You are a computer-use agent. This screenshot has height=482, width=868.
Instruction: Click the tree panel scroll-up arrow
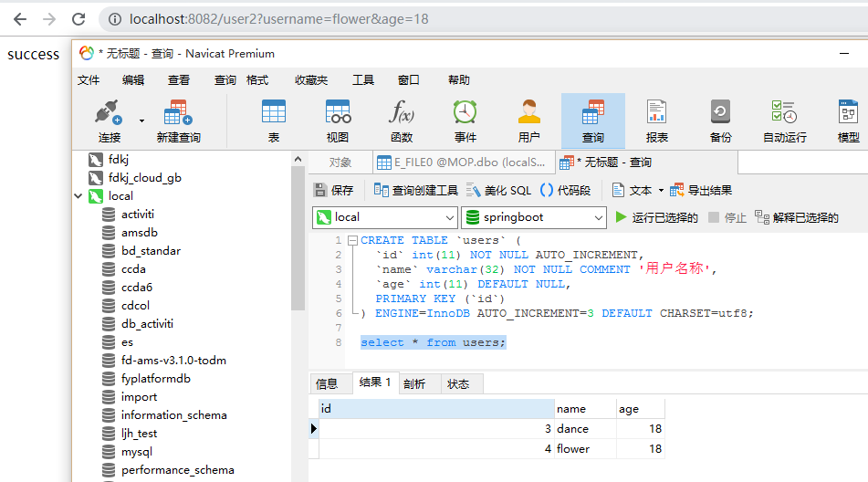coord(298,160)
